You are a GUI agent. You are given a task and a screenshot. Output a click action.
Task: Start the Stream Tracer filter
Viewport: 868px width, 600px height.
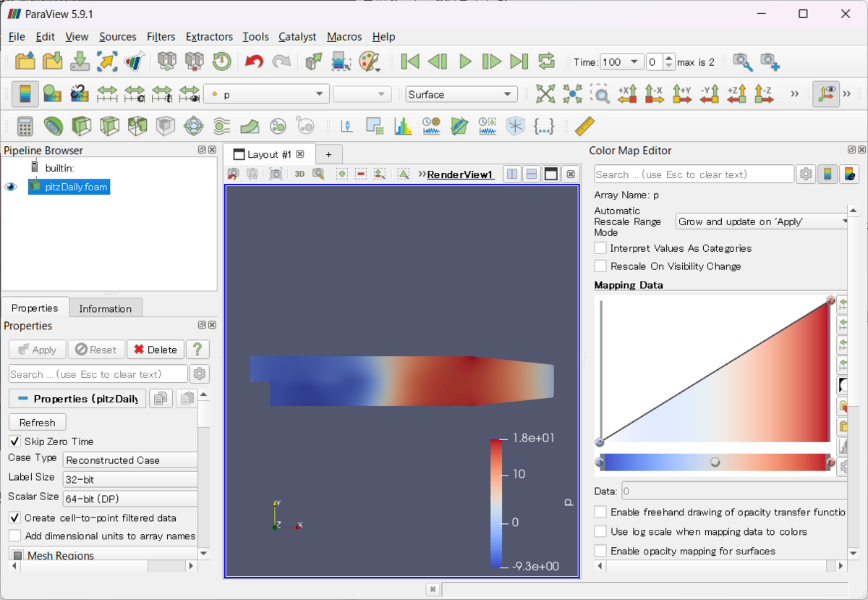222,125
